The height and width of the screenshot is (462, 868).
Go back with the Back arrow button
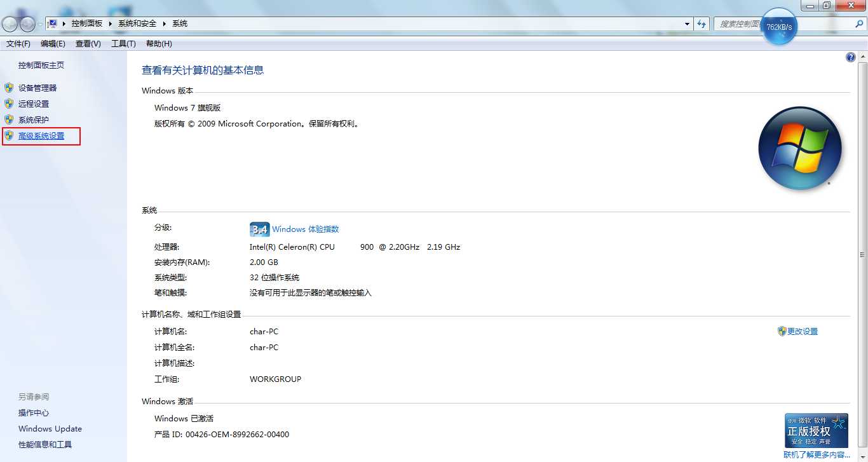coord(10,24)
